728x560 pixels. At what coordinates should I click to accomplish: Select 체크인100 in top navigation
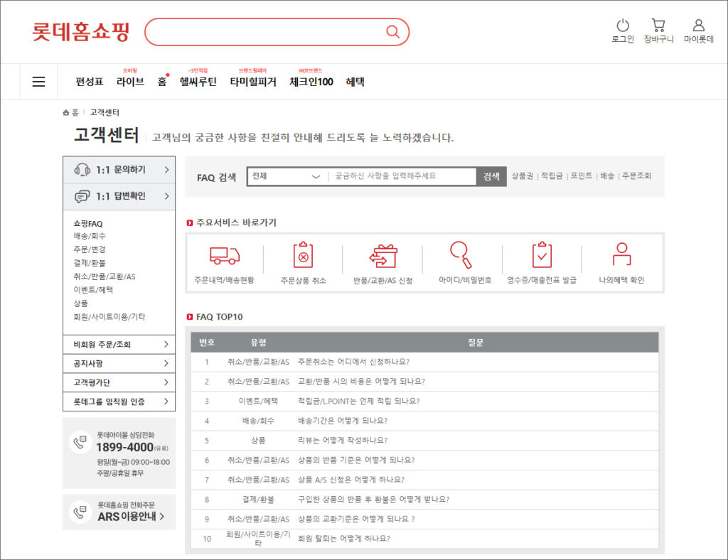click(x=311, y=82)
